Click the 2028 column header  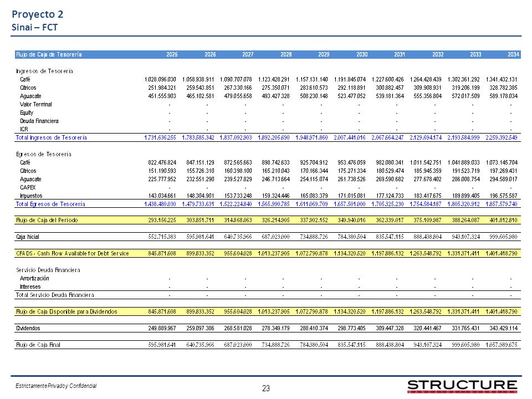tap(286, 54)
